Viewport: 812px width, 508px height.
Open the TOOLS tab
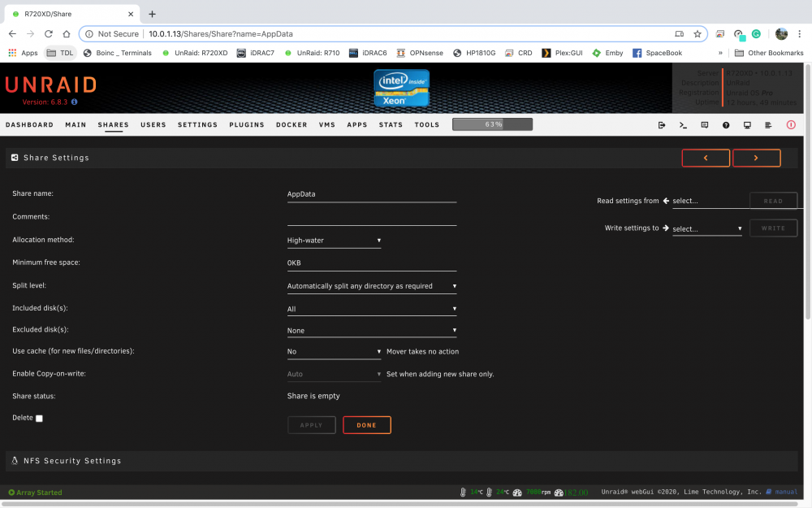coord(427,125)
